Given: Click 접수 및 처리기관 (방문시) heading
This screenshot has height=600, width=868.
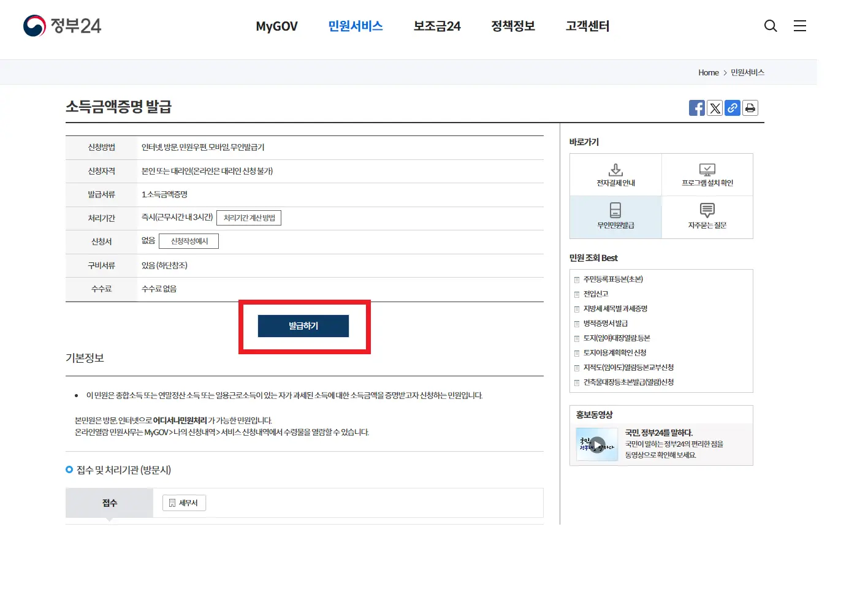Looking at the screenshot, I should click(124, 470).
